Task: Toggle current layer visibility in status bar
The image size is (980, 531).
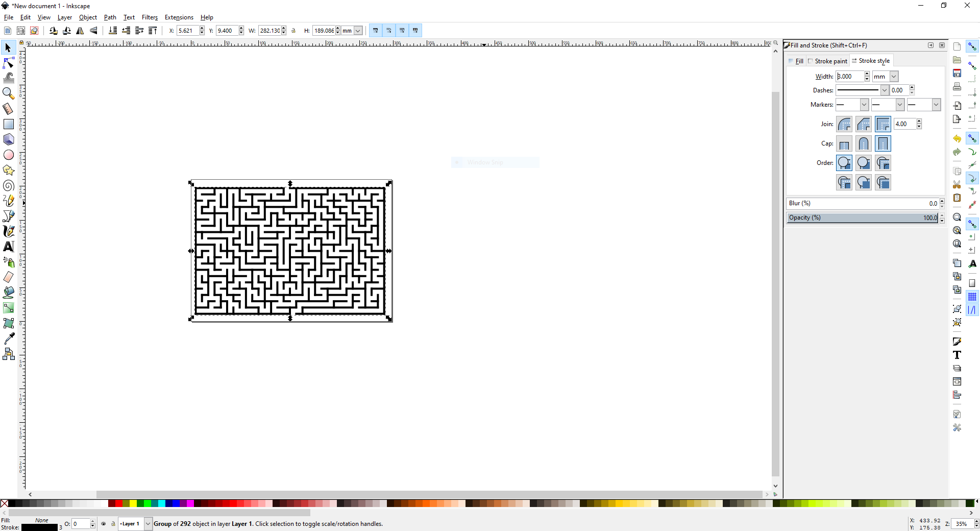Action: [x=103, y=524]
